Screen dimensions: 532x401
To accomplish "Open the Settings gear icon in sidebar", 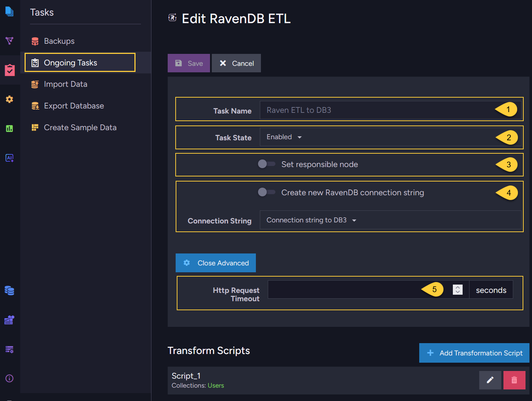I will point(9,99).
